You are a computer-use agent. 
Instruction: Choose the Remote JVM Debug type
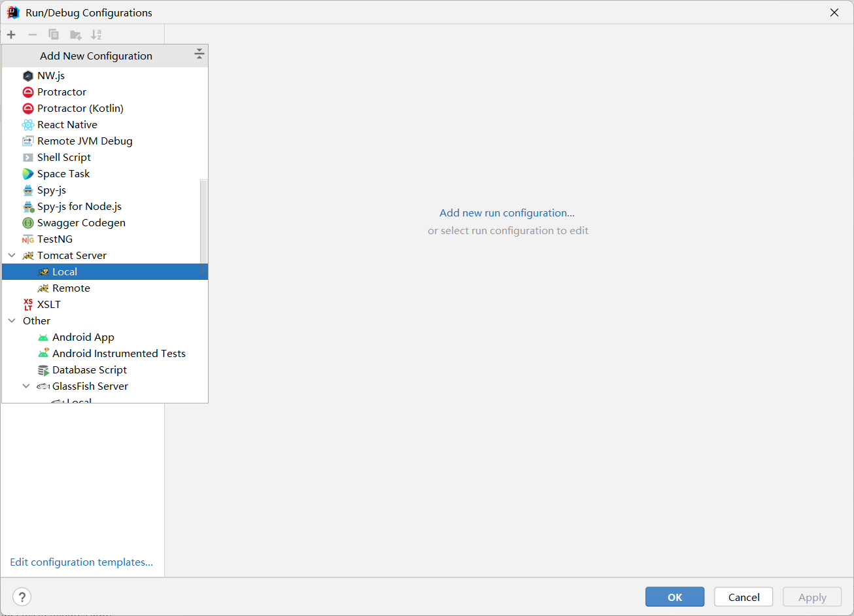[x=105, y=141]
